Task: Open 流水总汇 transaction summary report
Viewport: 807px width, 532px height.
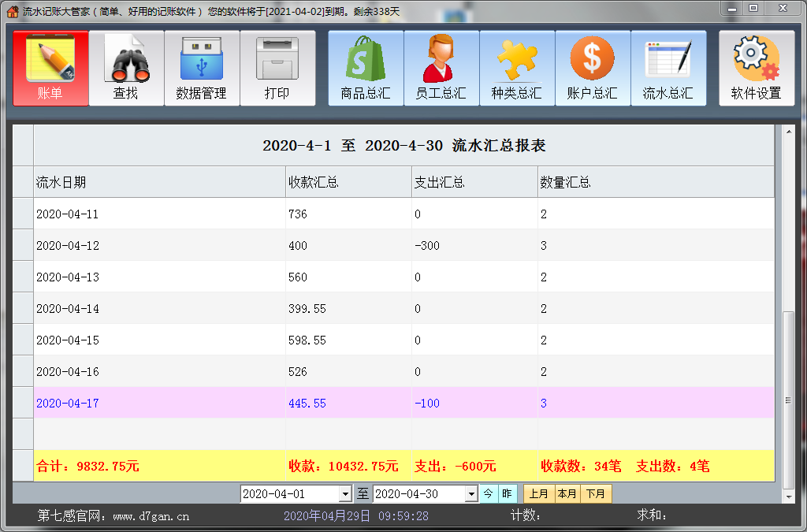Action: (668, 69)
